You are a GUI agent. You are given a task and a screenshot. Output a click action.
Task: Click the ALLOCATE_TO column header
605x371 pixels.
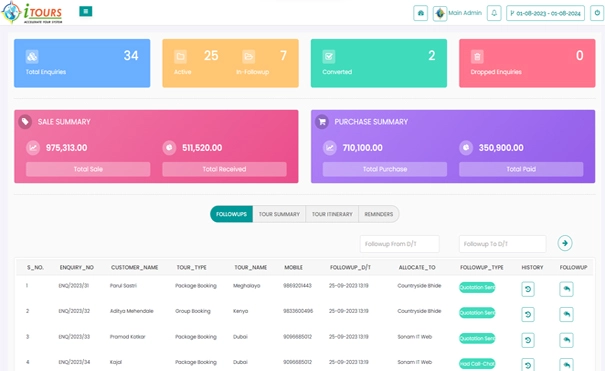[x=417, y=267]
